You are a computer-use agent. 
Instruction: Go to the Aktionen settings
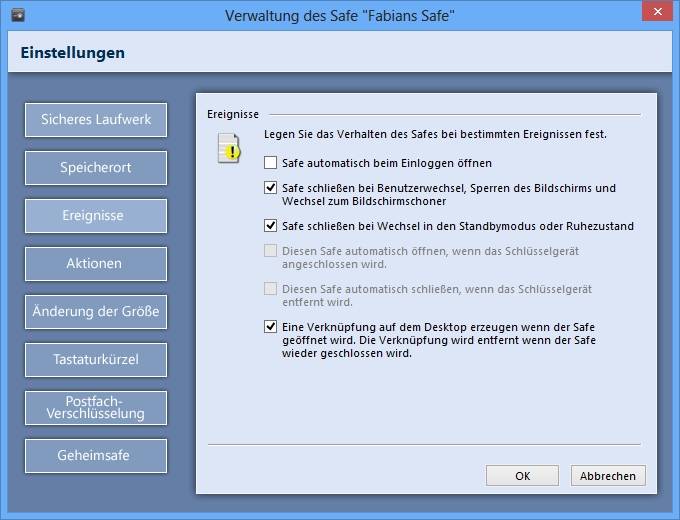click(x=96, y=264)
